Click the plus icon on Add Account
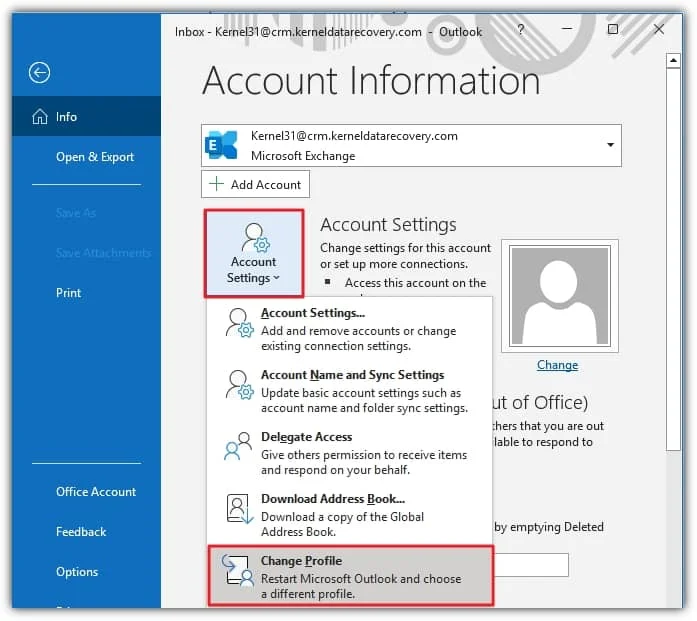The width and height of the screenshot is (697, 621). [216, 184]
